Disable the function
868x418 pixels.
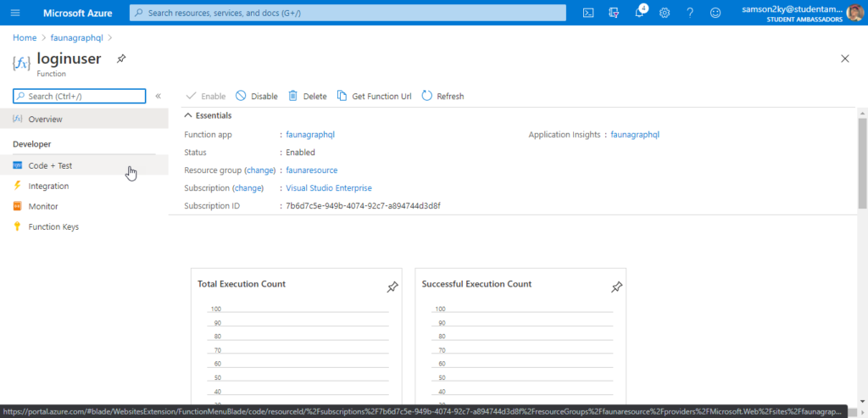[257, 97]
